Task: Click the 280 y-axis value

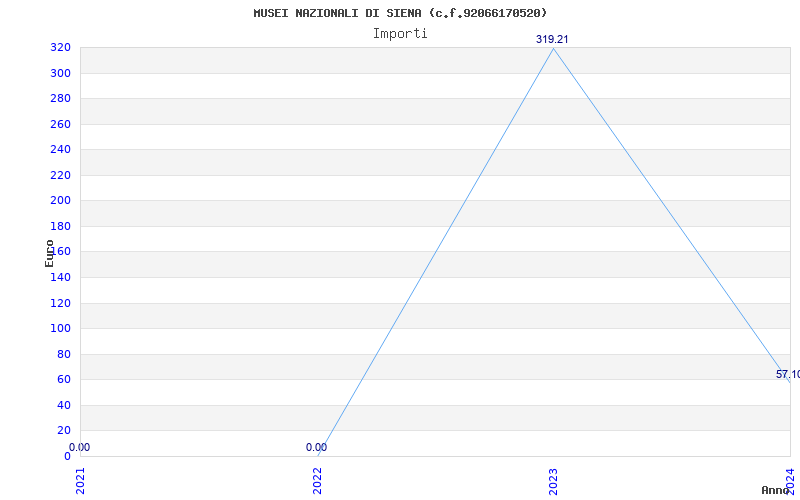Action: pyautogui.click(x=60, y=98)
